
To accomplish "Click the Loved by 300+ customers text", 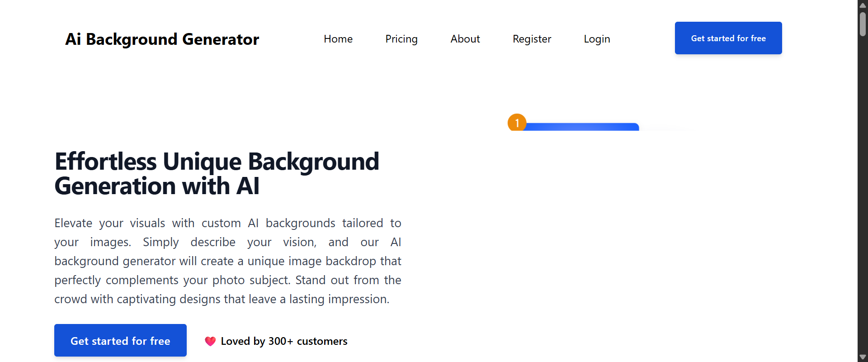I will click(x=284, y=341).
